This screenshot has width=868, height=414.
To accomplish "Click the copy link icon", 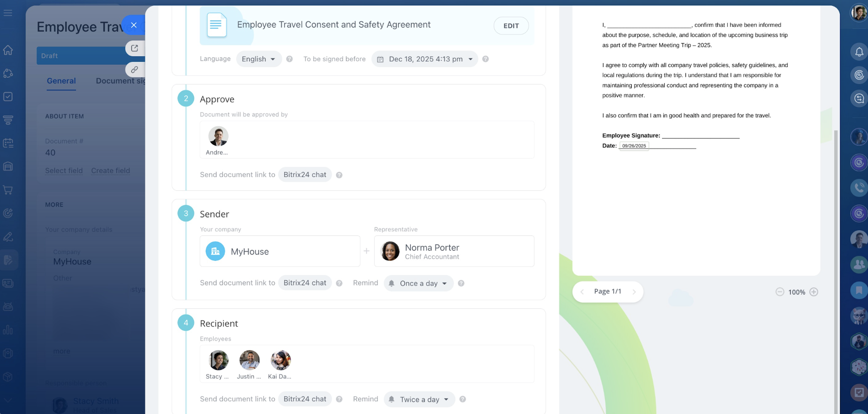I will [x=135, y=70].
